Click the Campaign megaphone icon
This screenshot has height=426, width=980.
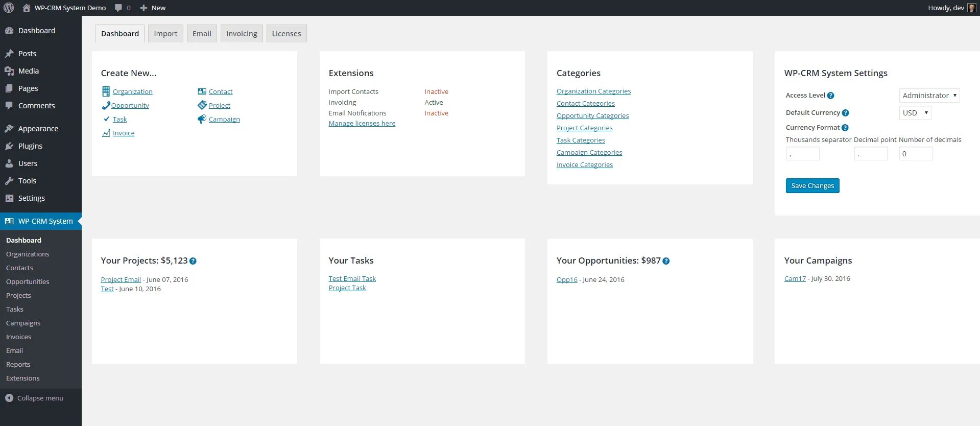coord(202,119)
